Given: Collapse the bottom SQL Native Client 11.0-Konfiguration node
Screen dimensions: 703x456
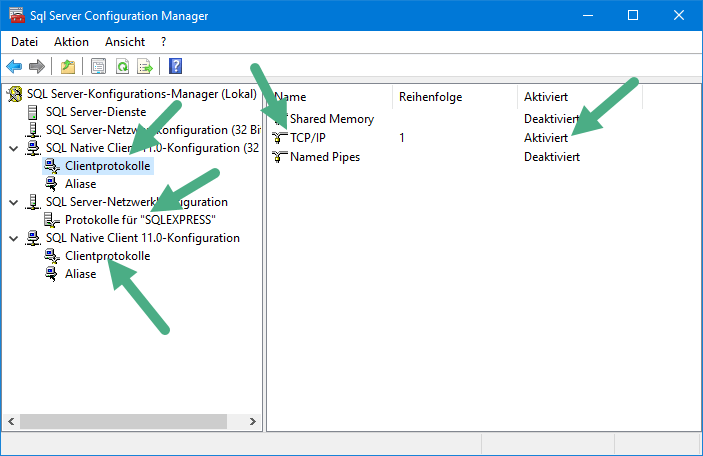Looking at the screenshot, I should 13,238.
